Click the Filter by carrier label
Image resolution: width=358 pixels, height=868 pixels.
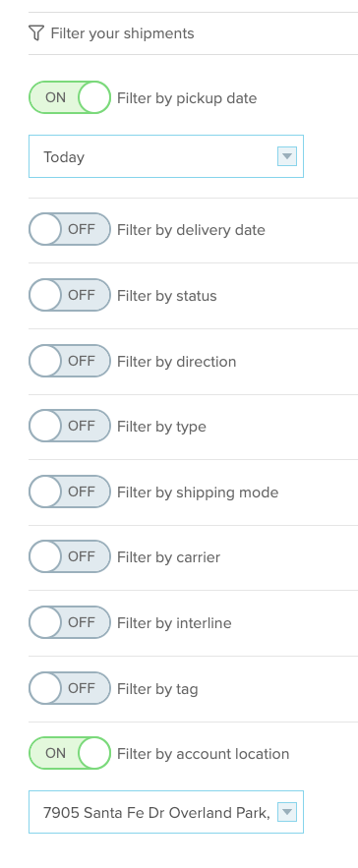tap(168, 557)
